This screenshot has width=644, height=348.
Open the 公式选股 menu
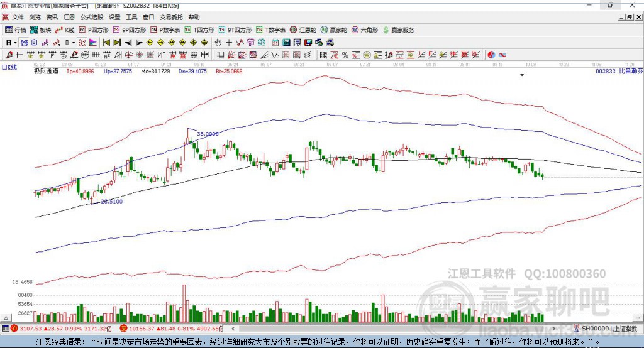92,17
